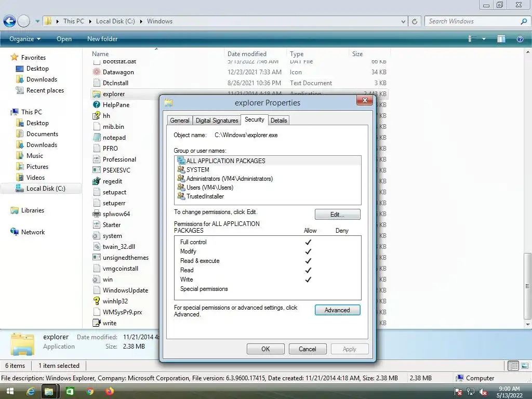Open Explorer help icon
Screen dimensions: 532x399
(x=520, y=39)
